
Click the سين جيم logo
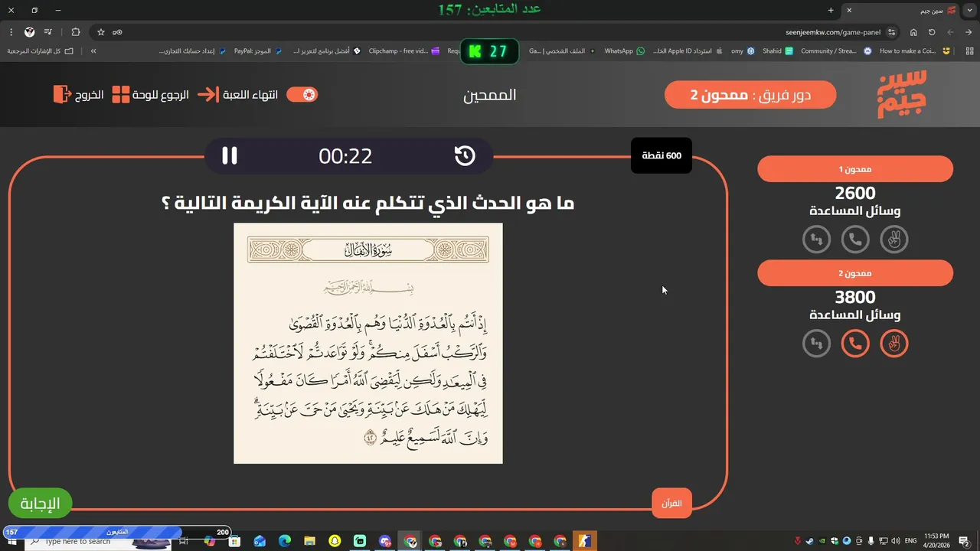point(902,93)
